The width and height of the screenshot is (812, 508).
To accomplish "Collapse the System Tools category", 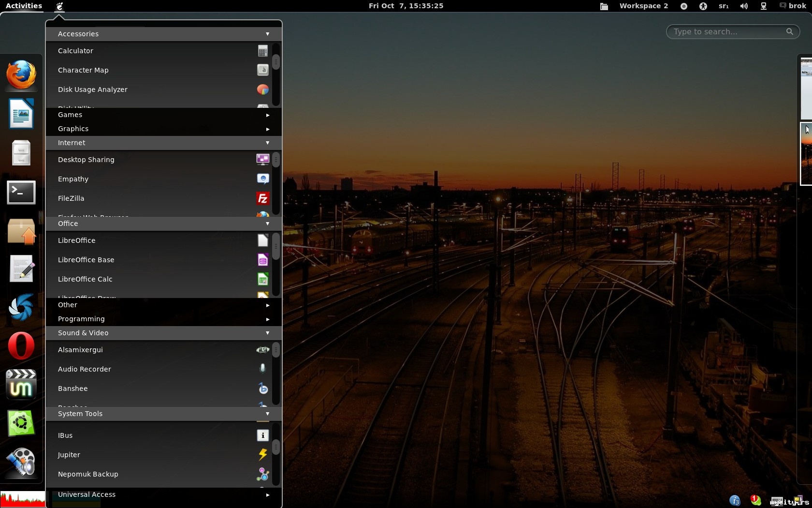I will (163, 414).
